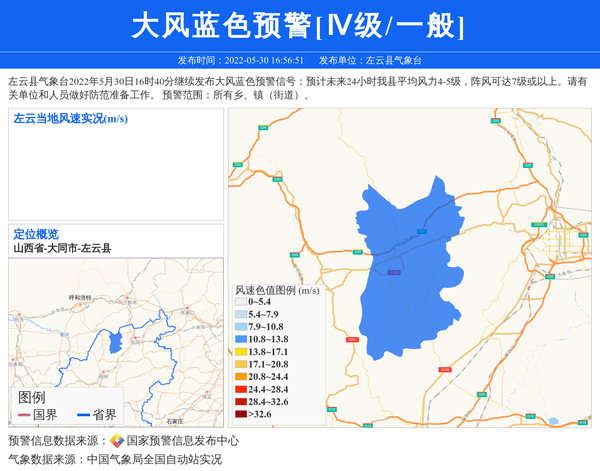Click the 发布时间 2022-05-30 16:56:51 text

click(240, 60)
